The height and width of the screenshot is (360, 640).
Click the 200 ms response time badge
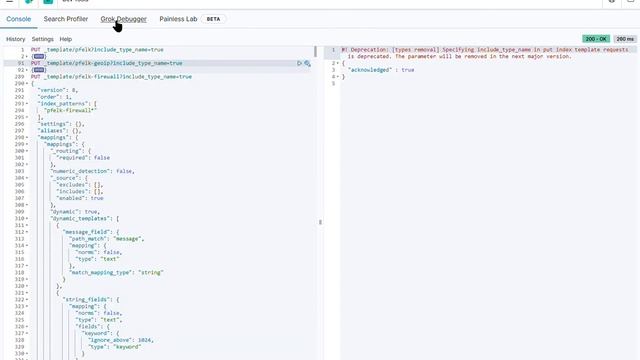click(625, 39)
